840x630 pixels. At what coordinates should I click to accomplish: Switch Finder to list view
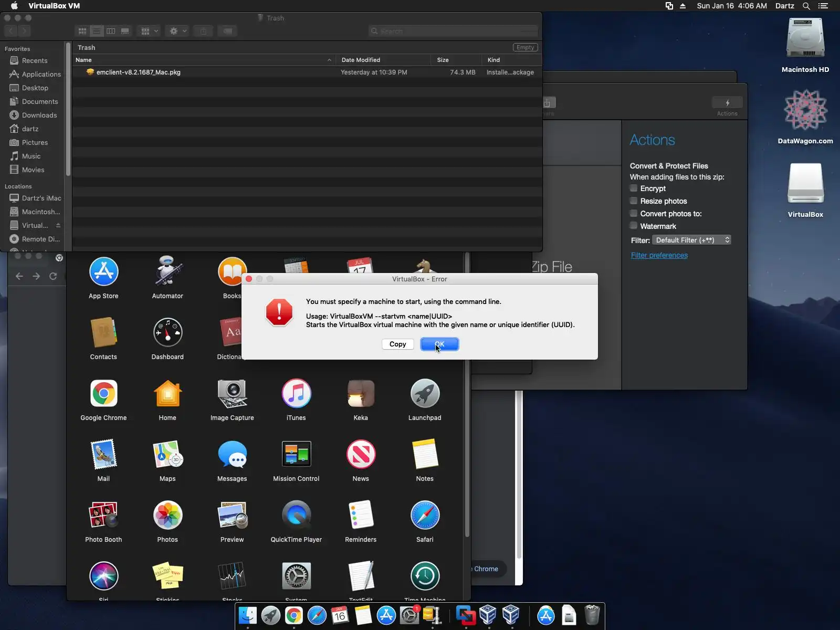(97, 31)
